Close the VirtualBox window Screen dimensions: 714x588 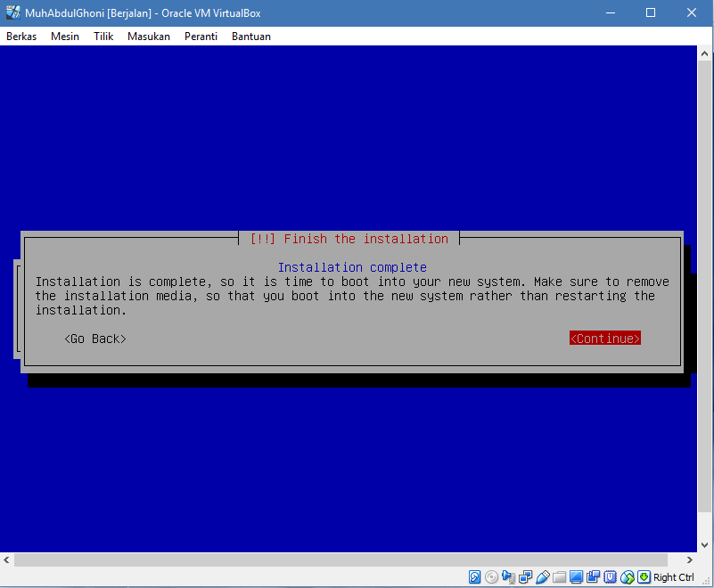[x=691, y=12]
